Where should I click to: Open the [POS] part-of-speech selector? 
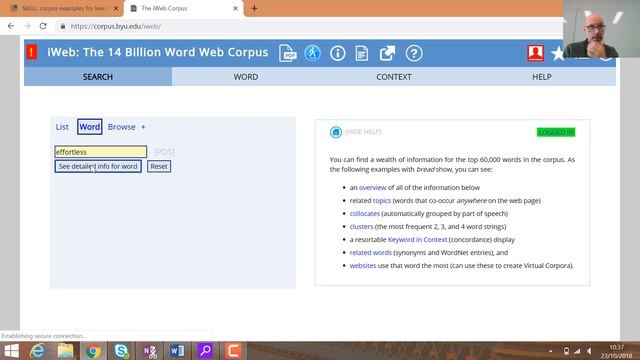pos(164,152)
